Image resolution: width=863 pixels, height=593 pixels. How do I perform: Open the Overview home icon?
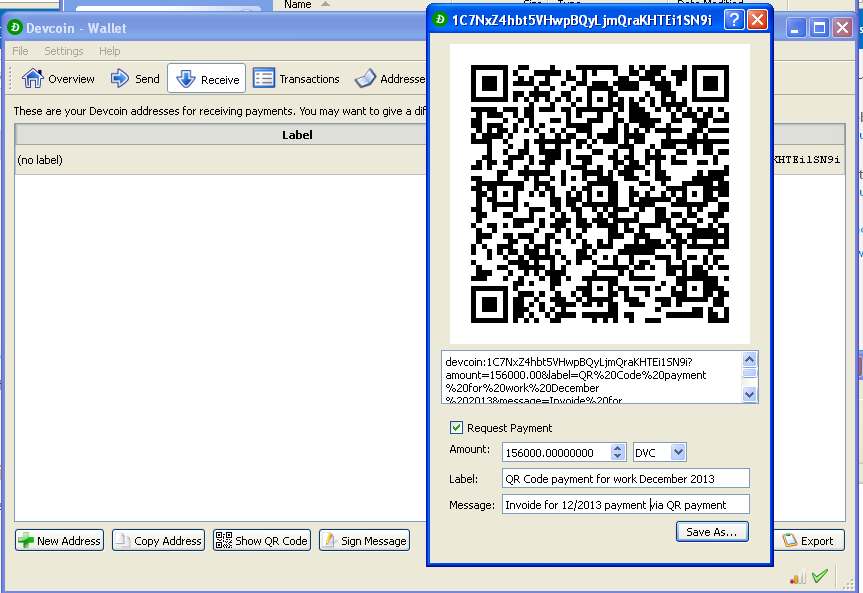pyautogui.click(x=32, y=79)
